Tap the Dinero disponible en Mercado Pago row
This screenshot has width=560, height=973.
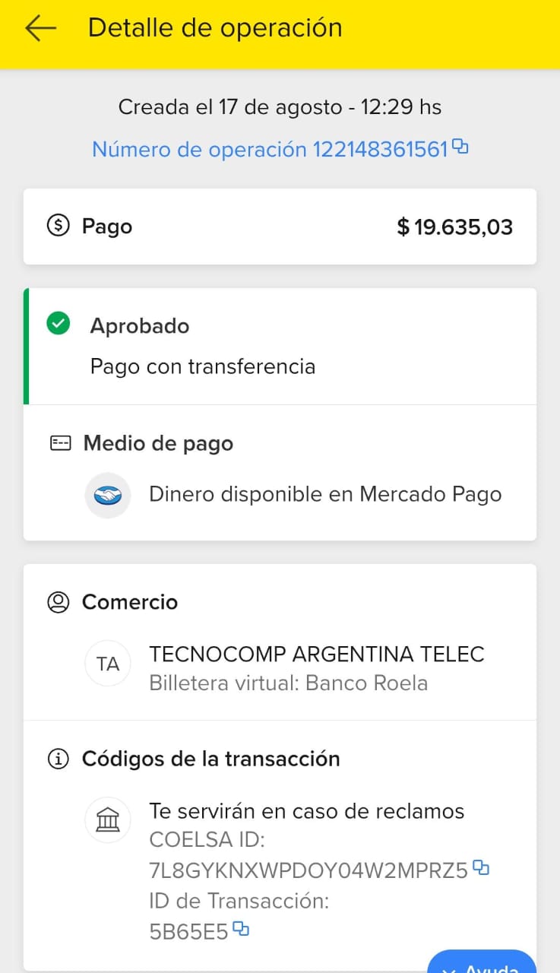[325, 494]
